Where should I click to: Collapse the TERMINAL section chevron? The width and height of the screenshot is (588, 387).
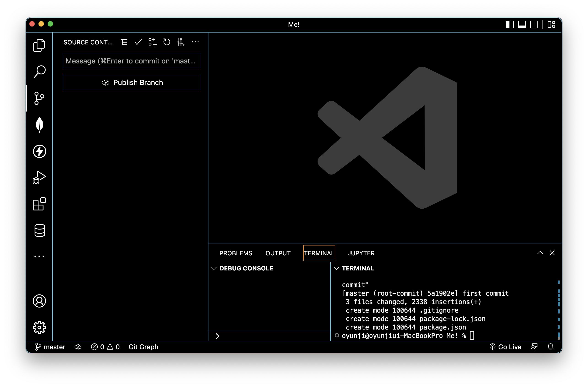(336, 268)
